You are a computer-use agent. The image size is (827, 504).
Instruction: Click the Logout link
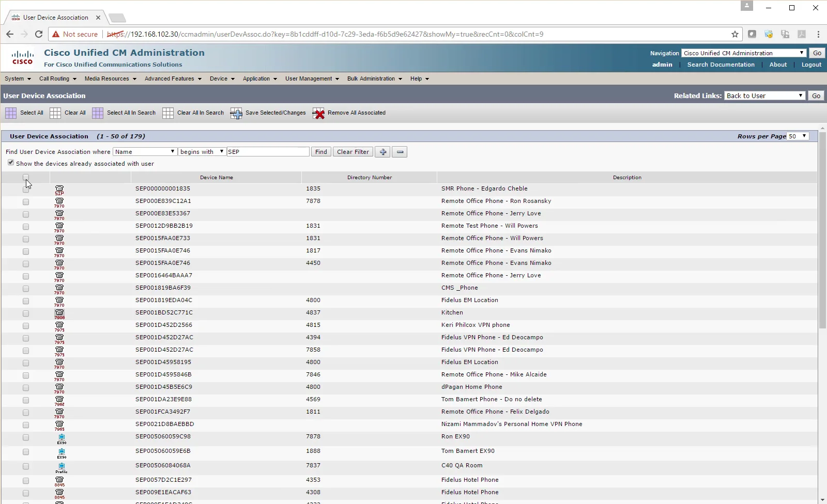(811, 65)
